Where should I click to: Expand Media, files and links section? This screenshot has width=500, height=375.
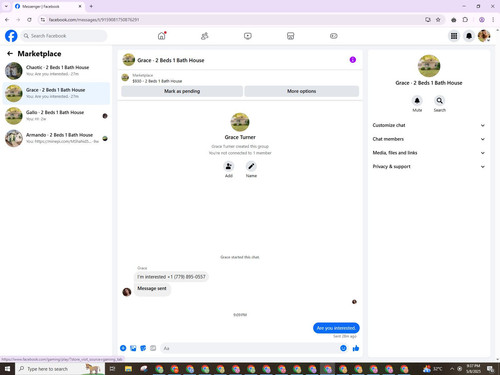[428, 153]
